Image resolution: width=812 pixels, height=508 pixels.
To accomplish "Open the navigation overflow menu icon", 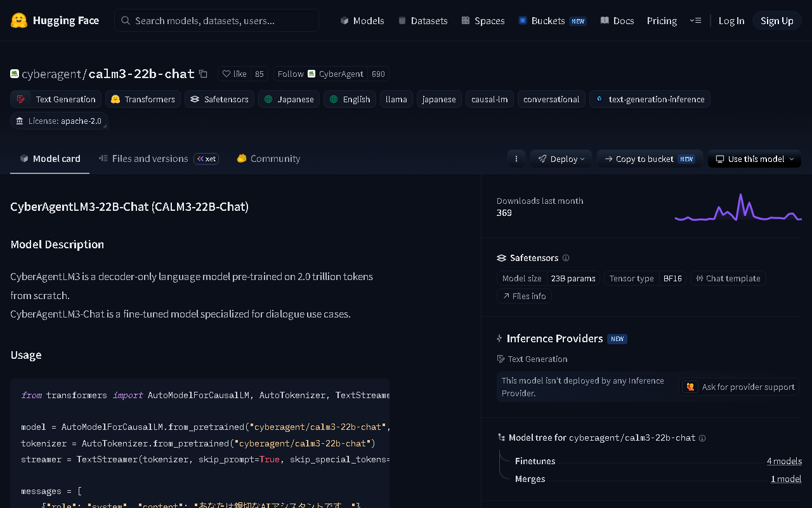I will point(695,20).
